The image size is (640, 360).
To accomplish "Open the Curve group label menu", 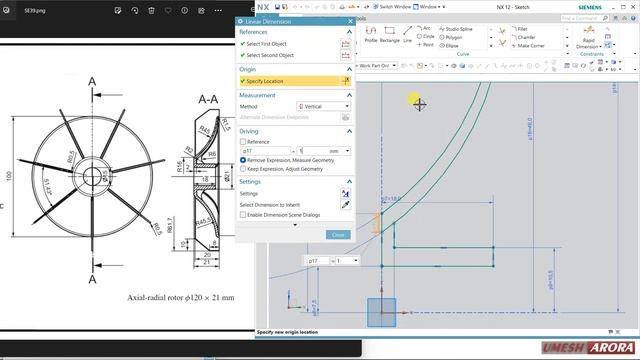I will (x=463, y=54).
